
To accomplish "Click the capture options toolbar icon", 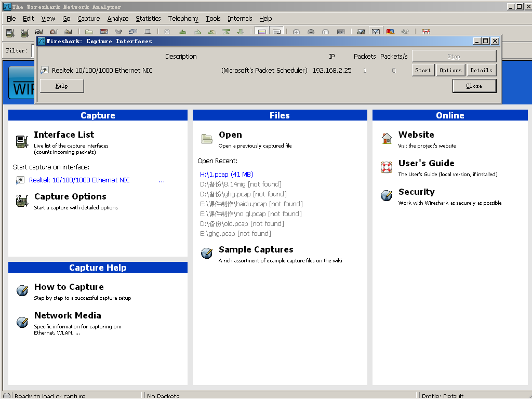I will [24, 33].
